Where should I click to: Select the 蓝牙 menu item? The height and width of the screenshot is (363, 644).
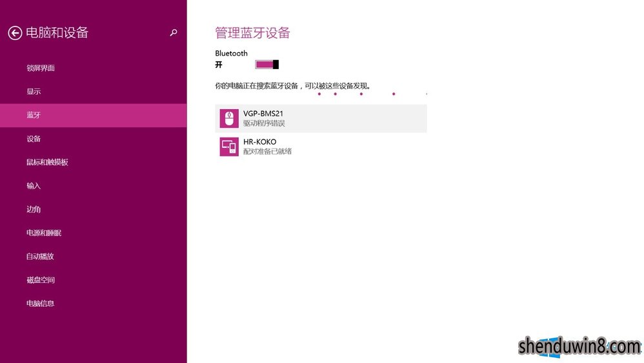point(93,115)
